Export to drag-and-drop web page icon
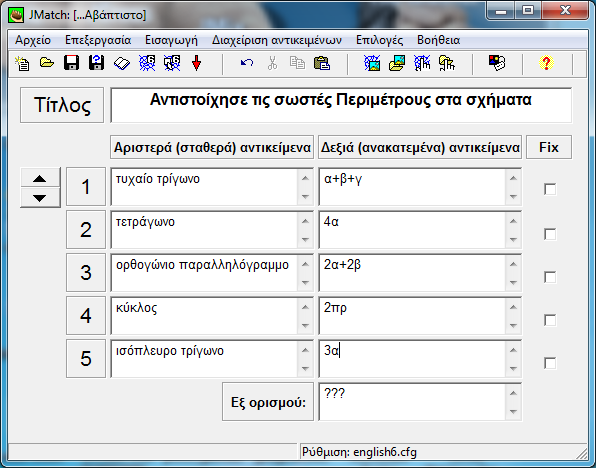596x468 pixels. tap(172, 63)
